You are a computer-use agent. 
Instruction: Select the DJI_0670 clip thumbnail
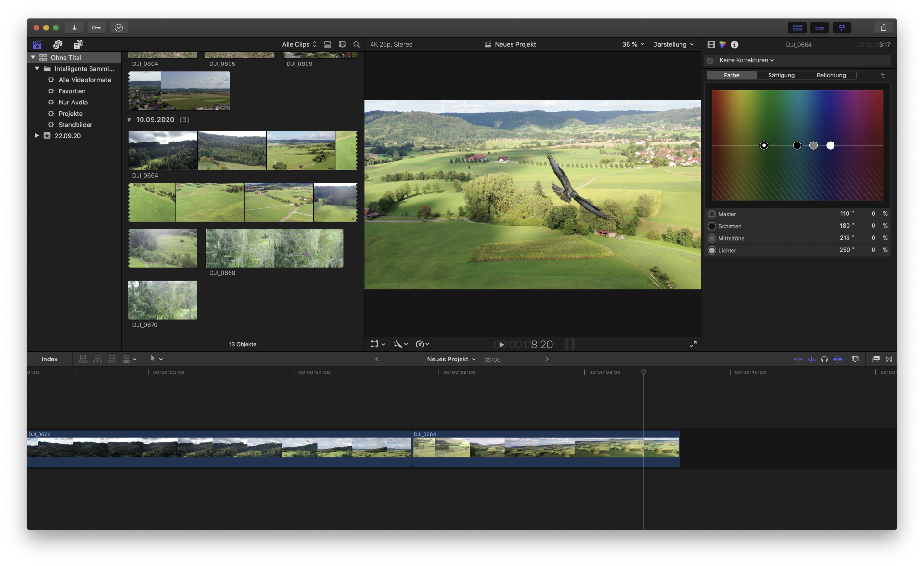pos(163,300)
